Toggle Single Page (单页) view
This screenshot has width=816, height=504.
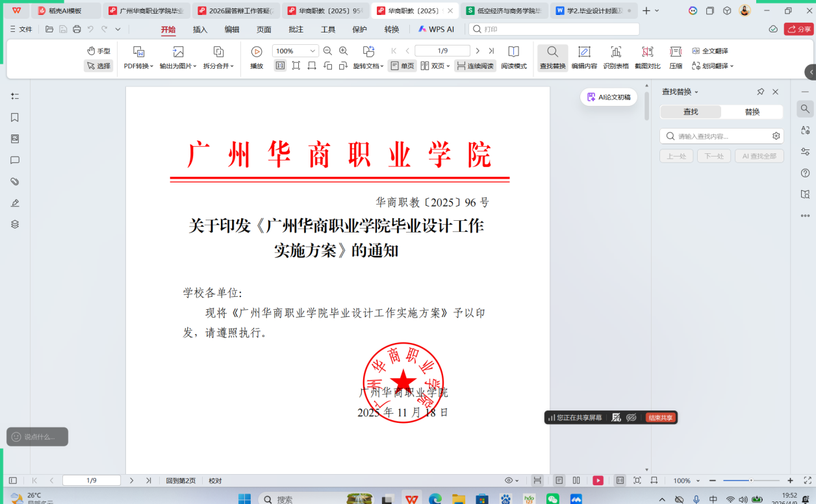402,66
